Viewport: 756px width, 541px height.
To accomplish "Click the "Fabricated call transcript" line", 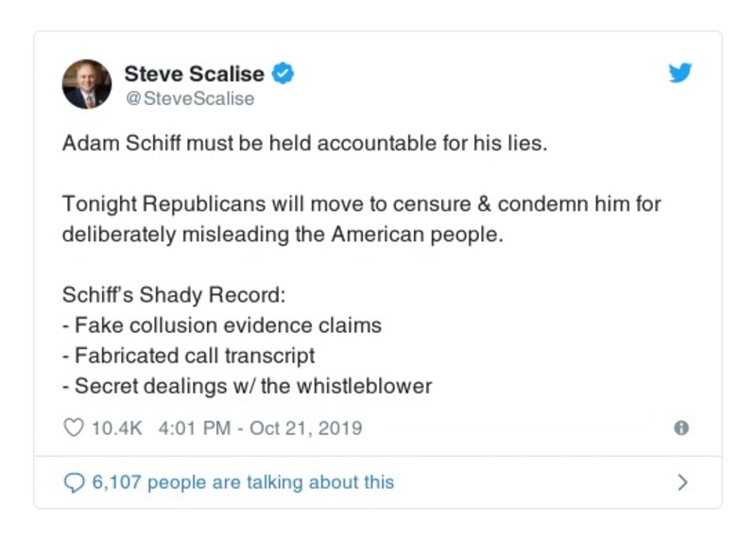I will point(189,356).
